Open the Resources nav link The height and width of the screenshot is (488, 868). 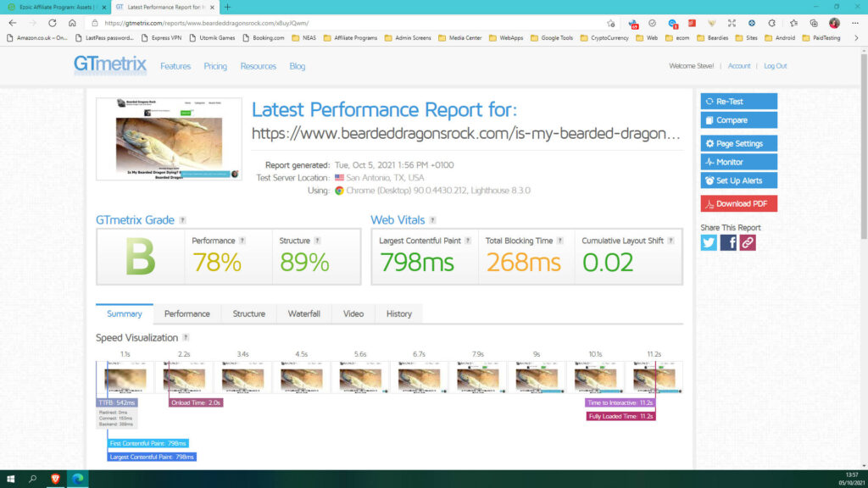(258, 66)
